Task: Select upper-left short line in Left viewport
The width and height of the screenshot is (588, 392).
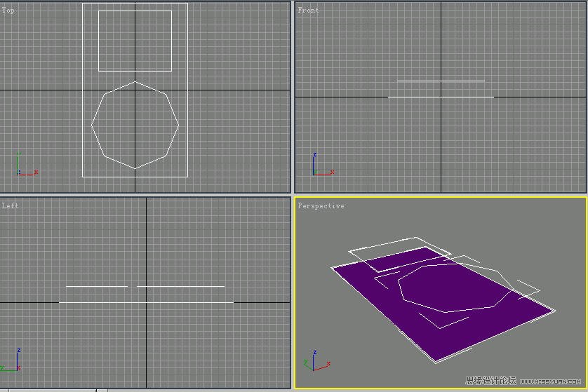Action: pos(97,286)
